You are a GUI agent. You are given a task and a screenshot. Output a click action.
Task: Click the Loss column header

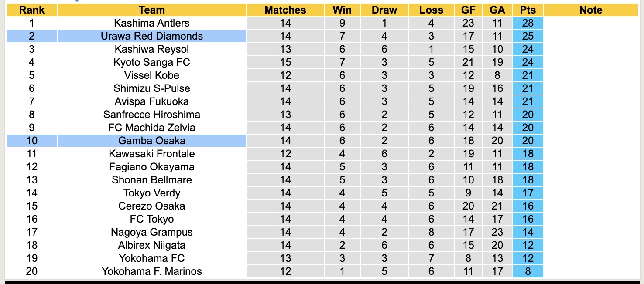[431, 10]
